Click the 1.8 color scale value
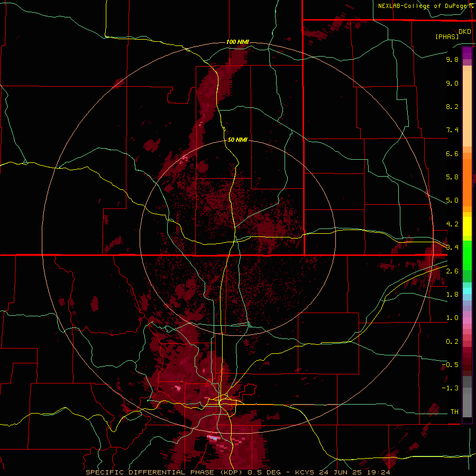The image size is (476, 476). pos(452,295)
